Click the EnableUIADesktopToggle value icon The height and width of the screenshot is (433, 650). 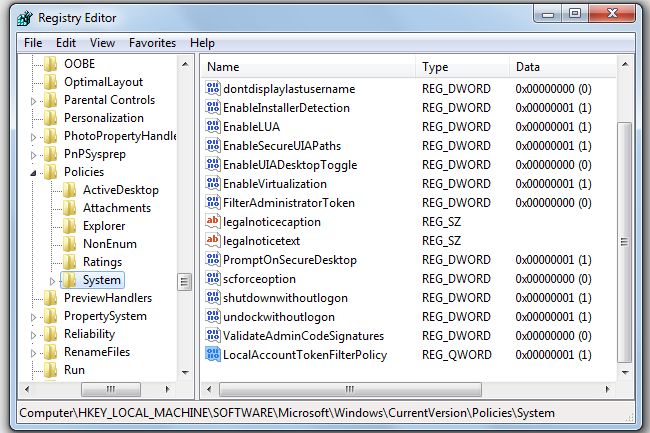[x=213, y=164]
